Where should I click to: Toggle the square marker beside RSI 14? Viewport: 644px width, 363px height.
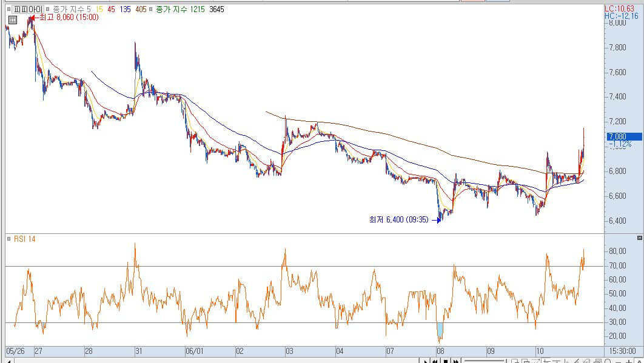click(x=8, y=239)
